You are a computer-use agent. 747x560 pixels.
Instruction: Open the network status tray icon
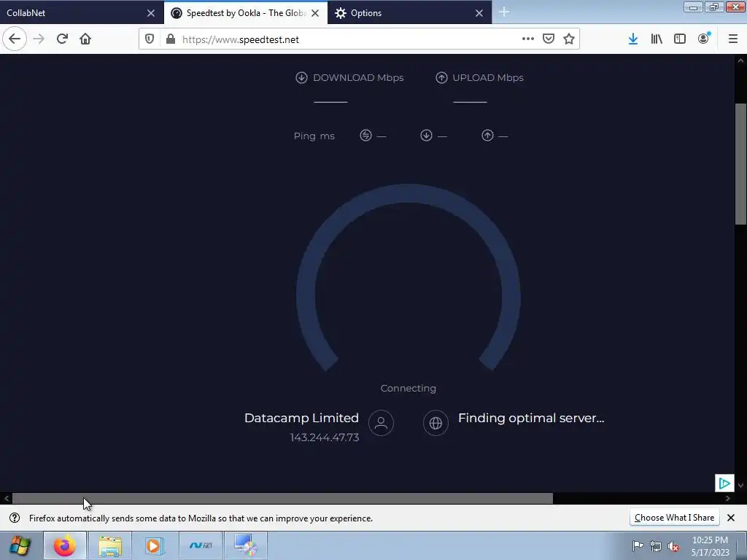[656, 546]
